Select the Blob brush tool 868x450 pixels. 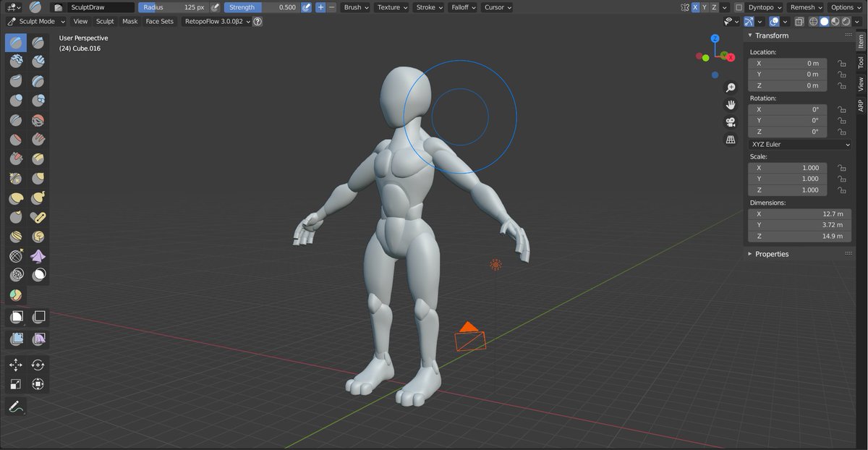pos(38,101)
